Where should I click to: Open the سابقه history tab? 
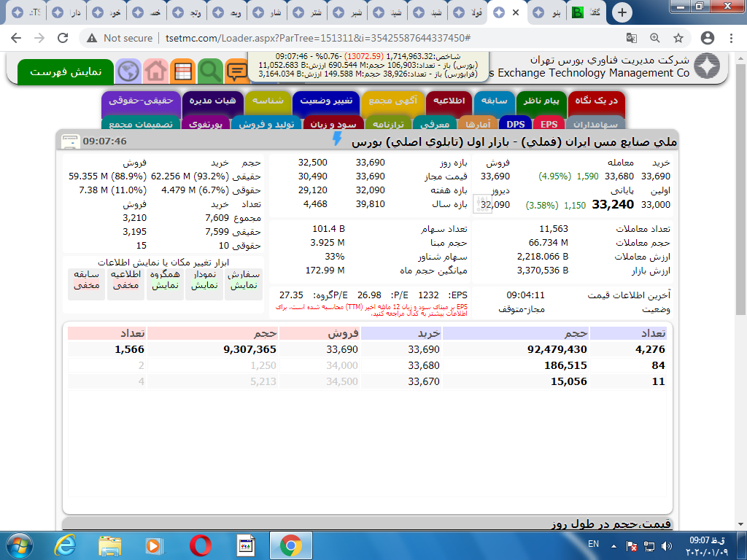pyautogui.click(x=494, y=104)
